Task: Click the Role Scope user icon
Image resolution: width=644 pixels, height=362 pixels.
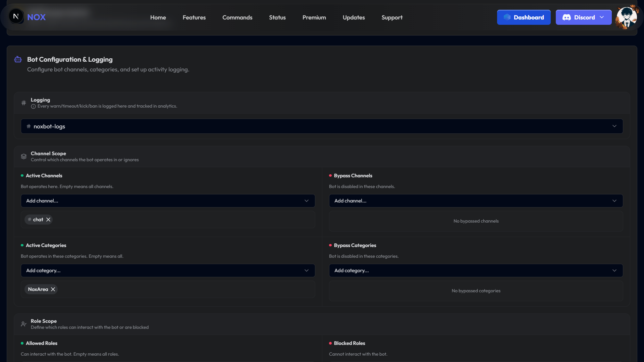Action: tap(24, 324)
